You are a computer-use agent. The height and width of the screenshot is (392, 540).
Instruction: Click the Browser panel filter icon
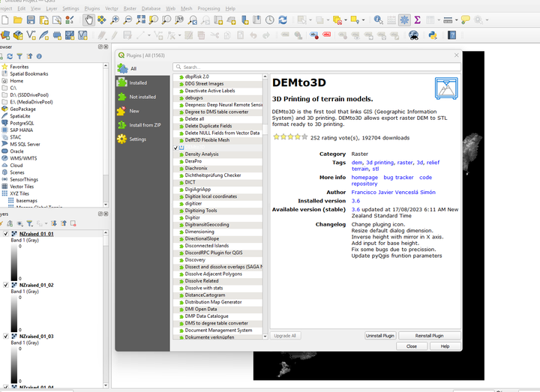coord(19,56)
